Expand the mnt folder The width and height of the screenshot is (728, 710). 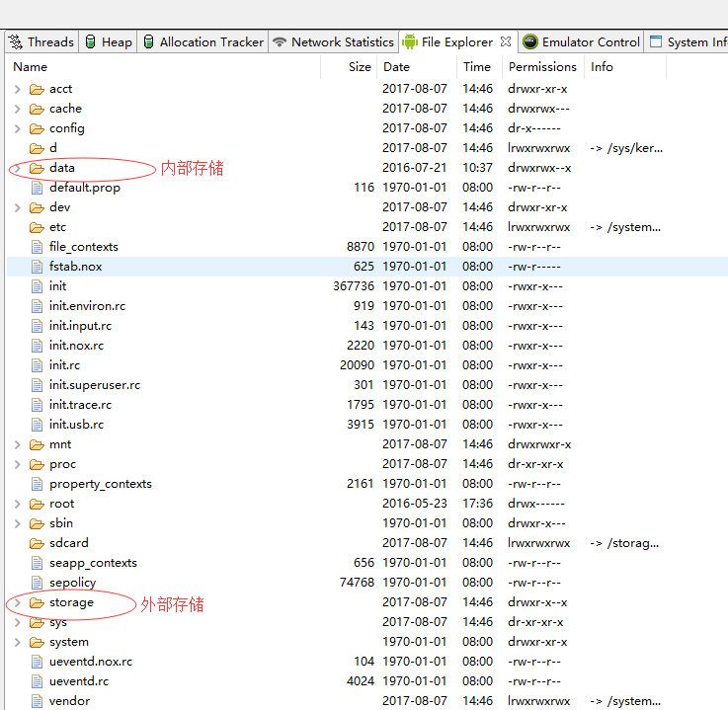click(18, 445)
